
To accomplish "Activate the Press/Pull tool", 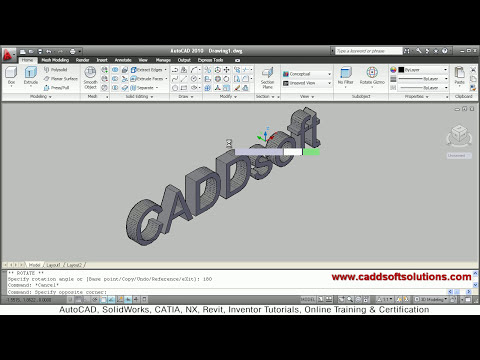I will point(56,88).
